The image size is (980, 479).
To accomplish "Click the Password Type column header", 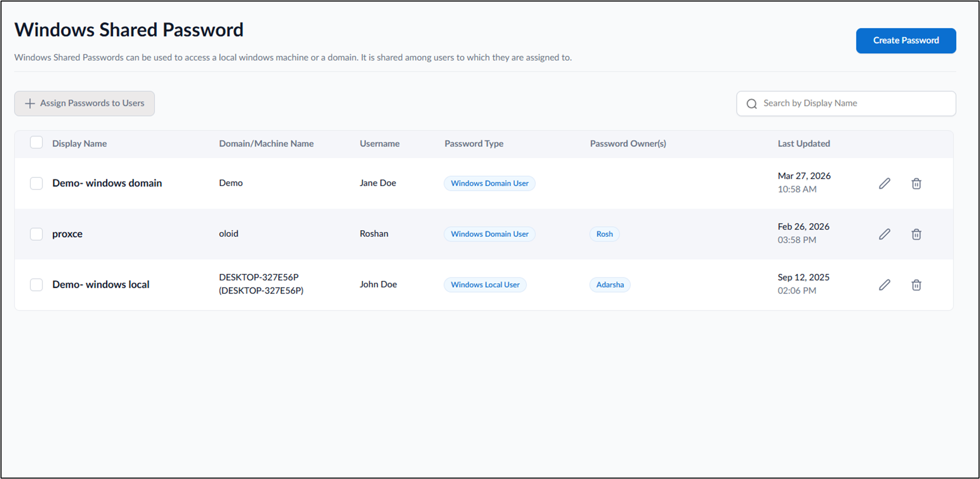I will [474, 143].
